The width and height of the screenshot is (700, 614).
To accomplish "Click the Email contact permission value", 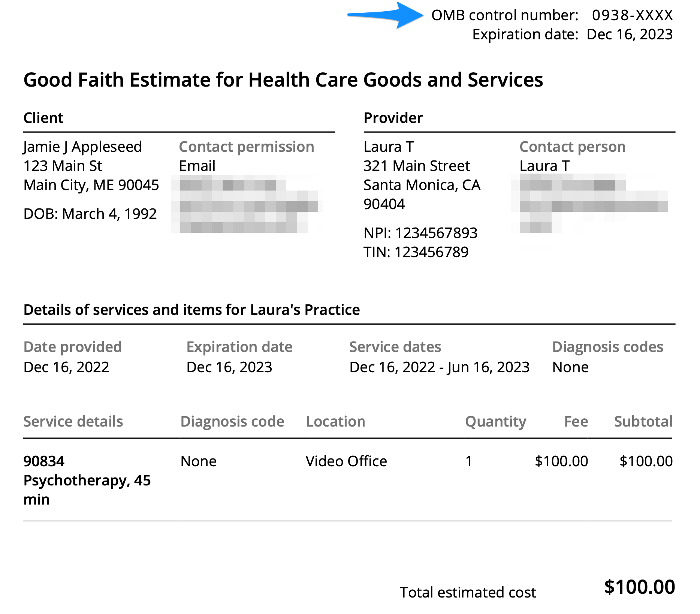I will (197, 166).
